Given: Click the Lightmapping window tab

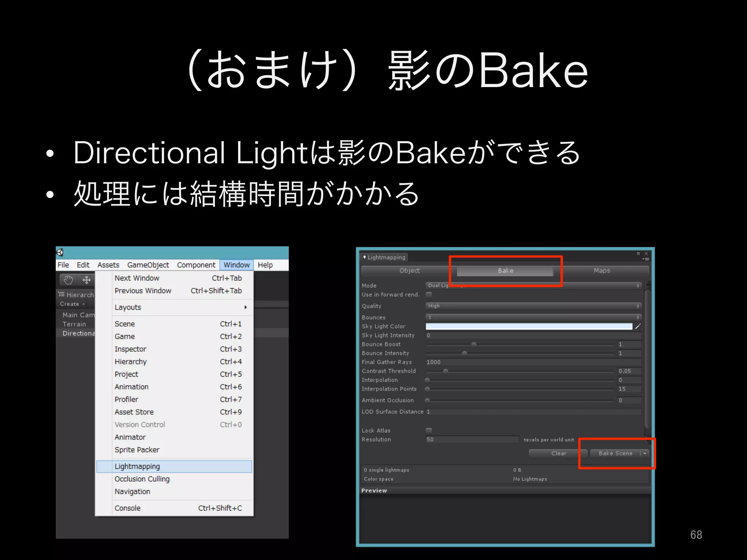Looking at the screenshot, I should tap(384, 257).
